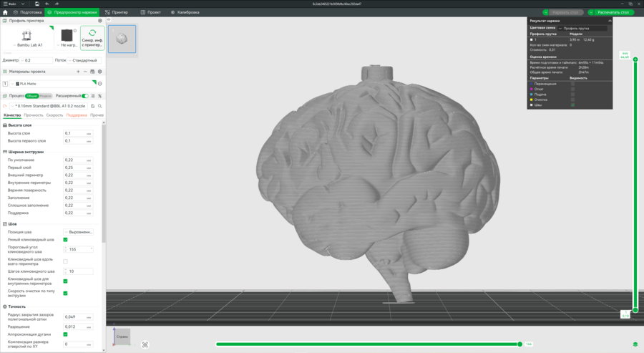This screenshot has height=353, width=644.
Task: Add a filament with the plus icon
Action: (x=78, y=72)
